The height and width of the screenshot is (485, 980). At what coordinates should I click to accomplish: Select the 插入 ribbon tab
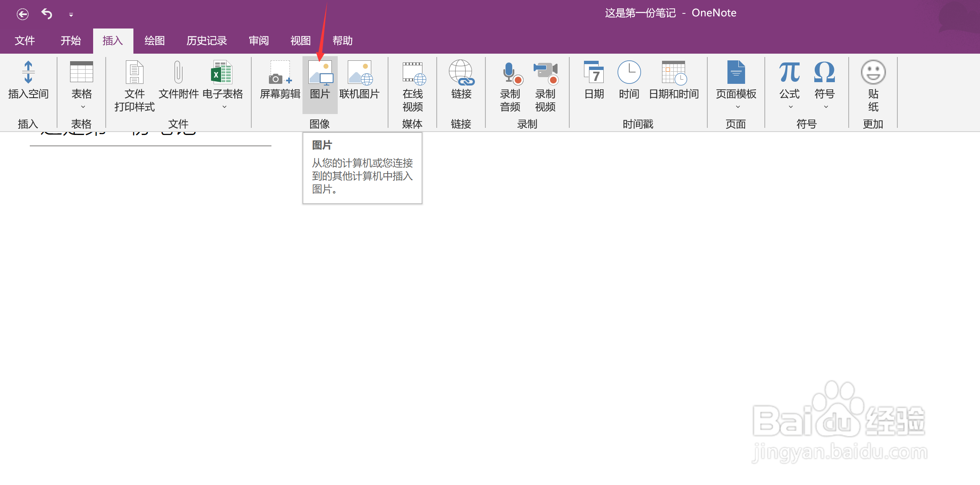(113, 41)
